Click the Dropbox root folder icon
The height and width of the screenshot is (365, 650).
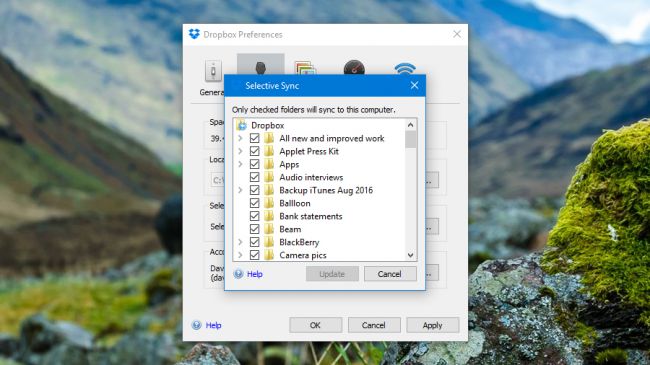[x=241, y=125]
